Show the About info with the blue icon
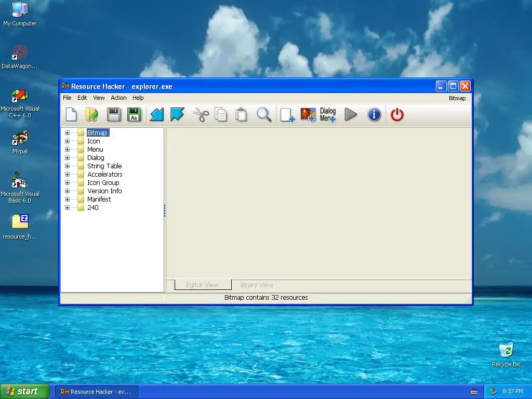Screen dimensions: 532x399 click(374, 114)
